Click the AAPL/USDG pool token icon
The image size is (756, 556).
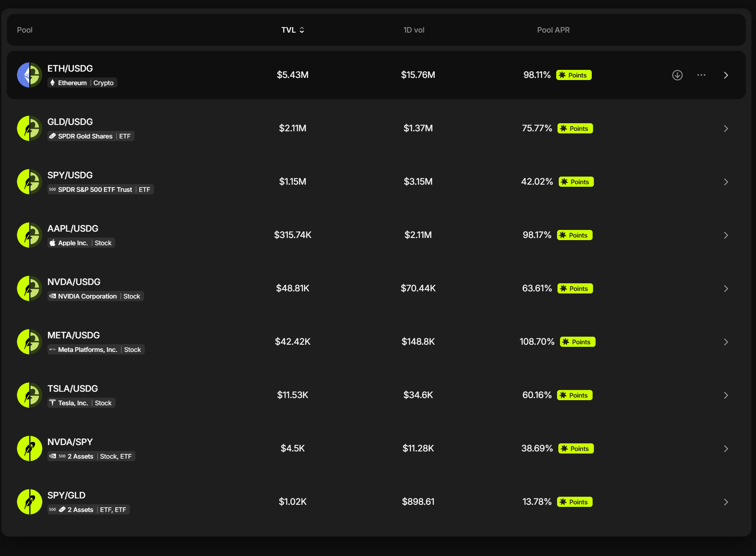pos(30,235)
